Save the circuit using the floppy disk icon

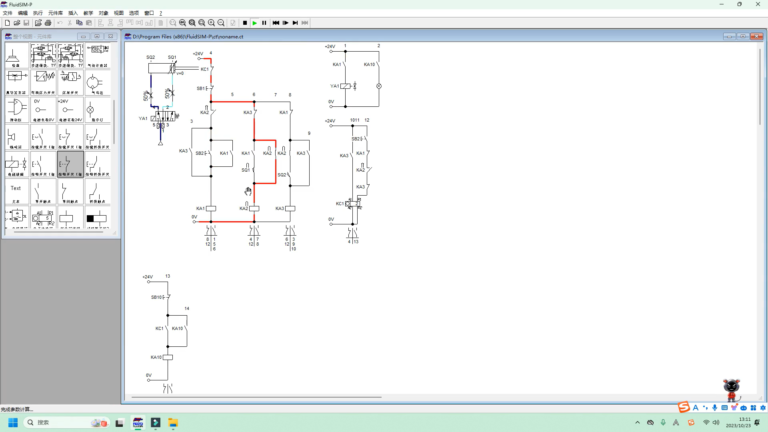[26, 23]
